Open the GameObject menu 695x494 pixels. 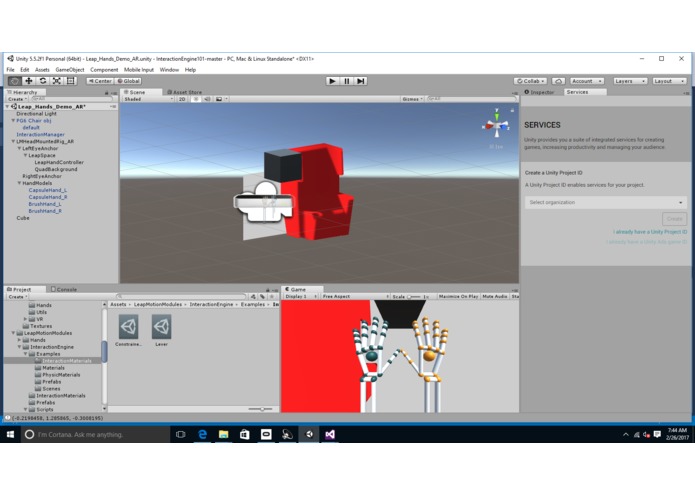tap(70, 70)
